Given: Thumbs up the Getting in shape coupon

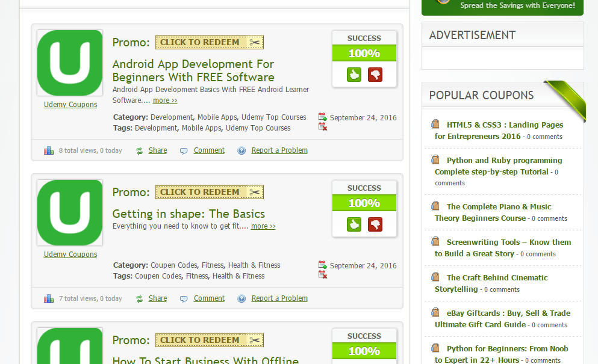Looking at the screenshot, I should pos(354,224).
